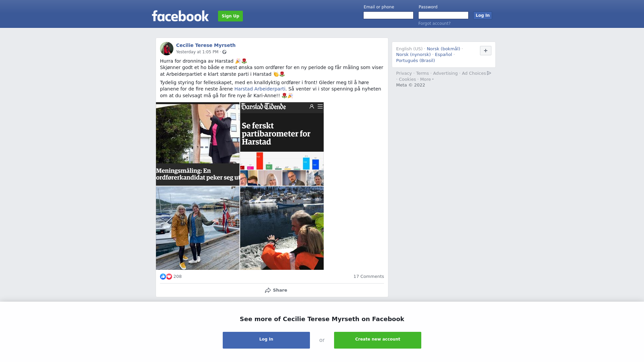
Task: Click the Log In button in header
Action: [x=483, y=15]
